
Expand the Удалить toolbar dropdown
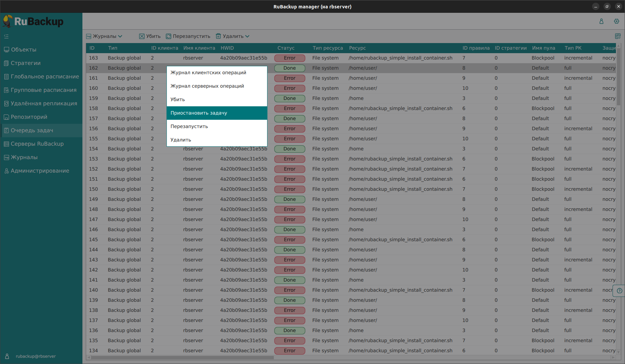click(x=232, y=36)
